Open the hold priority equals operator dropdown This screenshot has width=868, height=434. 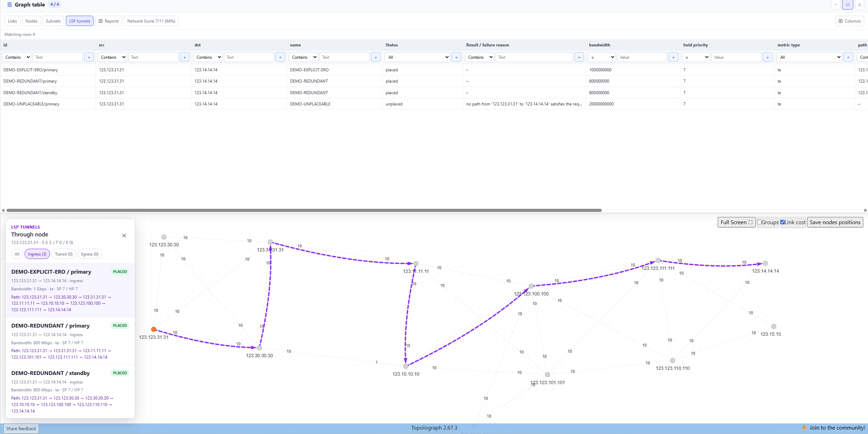(696, 57)
